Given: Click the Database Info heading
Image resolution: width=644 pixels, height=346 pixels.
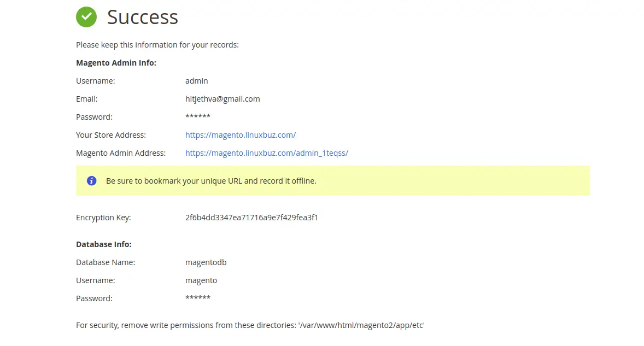Looking at the screenshot, I should pyautogui.click(x=104, y=244).
